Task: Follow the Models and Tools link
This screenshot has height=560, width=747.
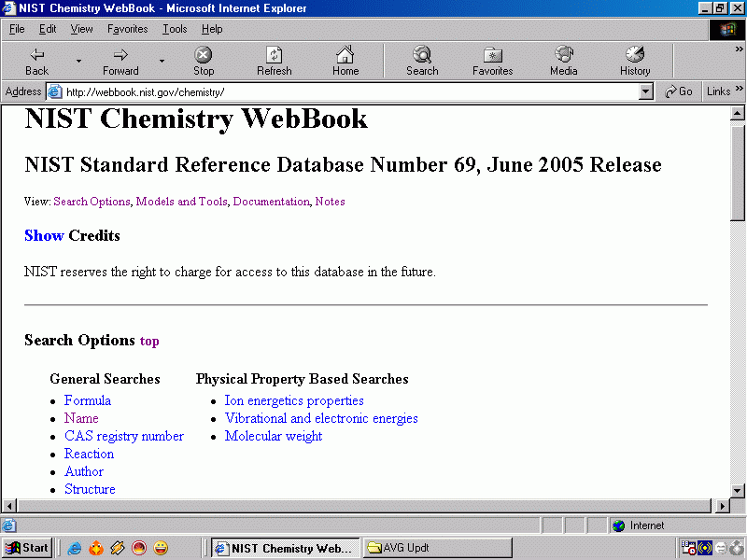Action: [181, 202]
